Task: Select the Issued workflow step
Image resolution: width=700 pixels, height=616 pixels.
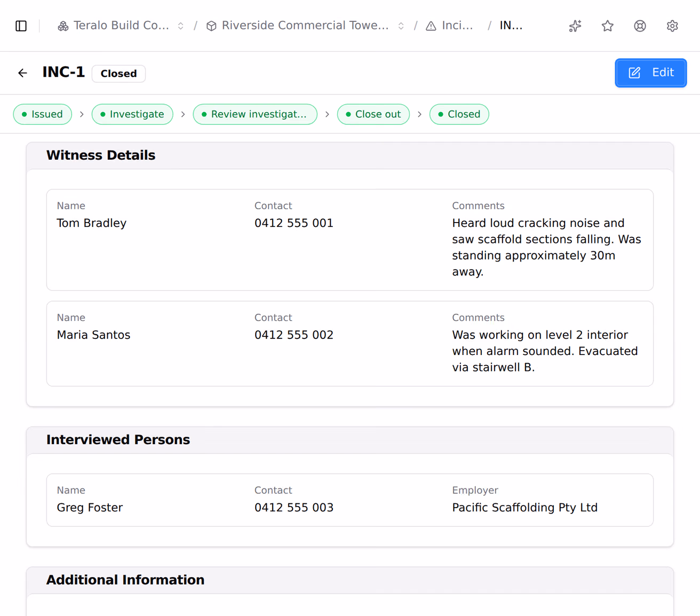Action: tap(43, 114)
